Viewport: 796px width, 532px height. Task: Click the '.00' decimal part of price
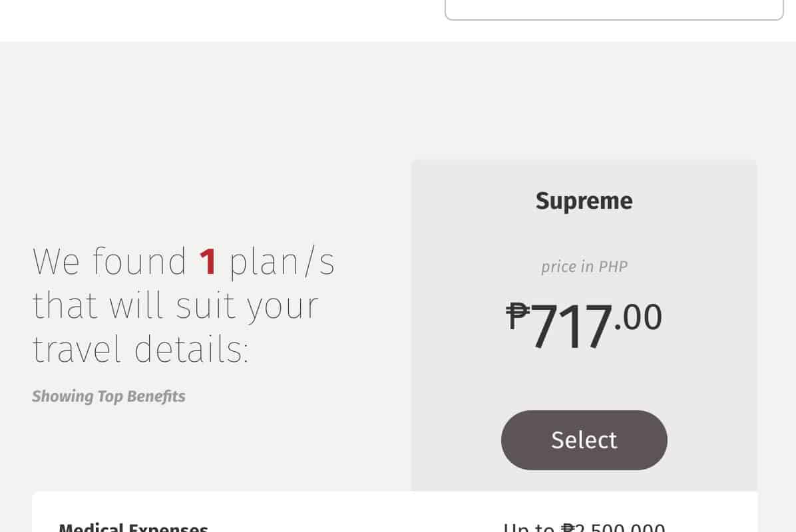coord(639,318)
